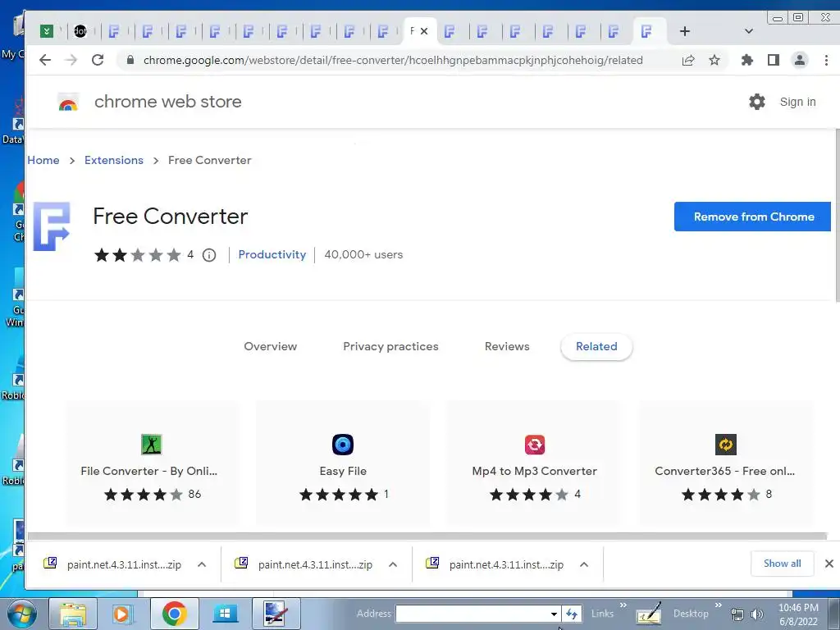Viewport: 840px width, 630px height.
Task: Expand the Links toolbar chevron
Action: (x=623, y=605)
